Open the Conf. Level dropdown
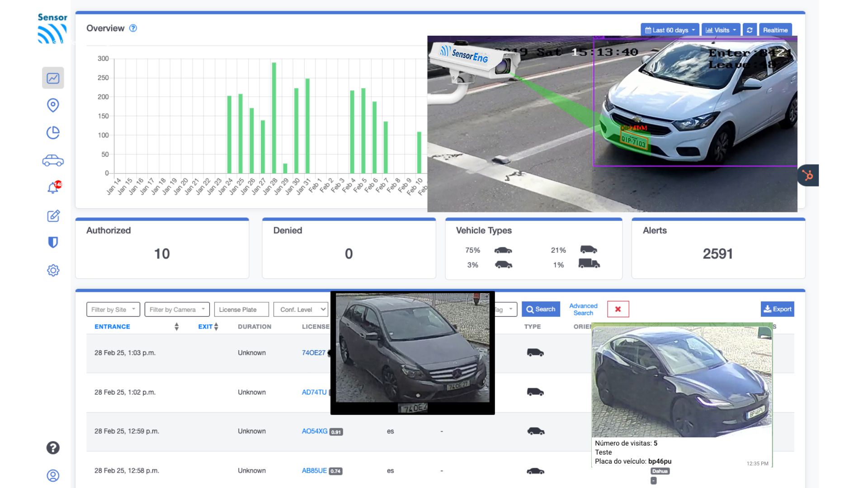The width and height of the screenshot is (868, 488). tap(301, 310)
